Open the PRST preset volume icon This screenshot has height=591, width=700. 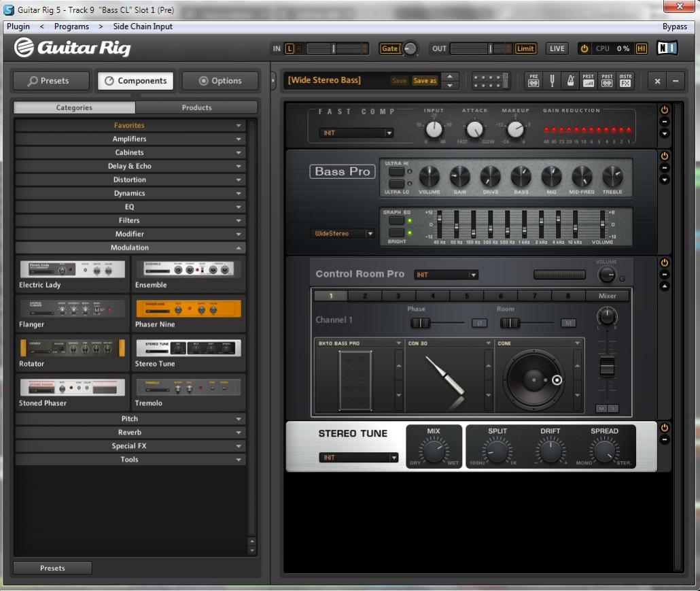pyautogui.click(x=589, y=81)
